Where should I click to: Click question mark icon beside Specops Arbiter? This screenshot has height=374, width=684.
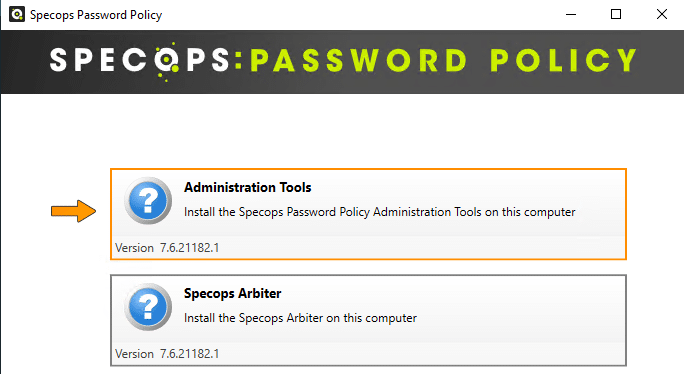pos(148,307)
